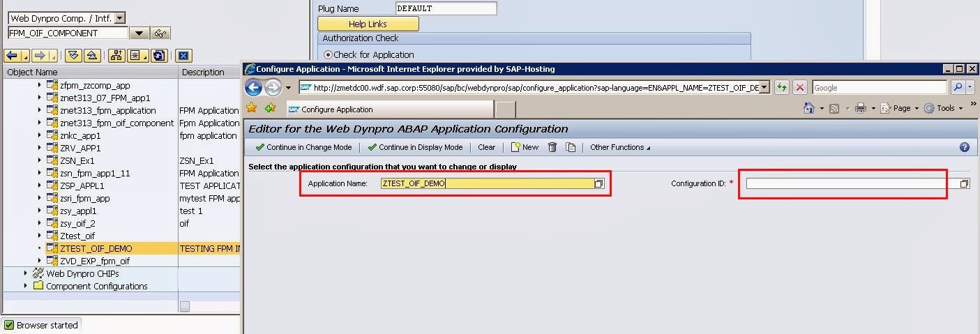Click the Add to Favorites star-plus icon
Viewport: 980px width, 334px height.
(271, 108)
